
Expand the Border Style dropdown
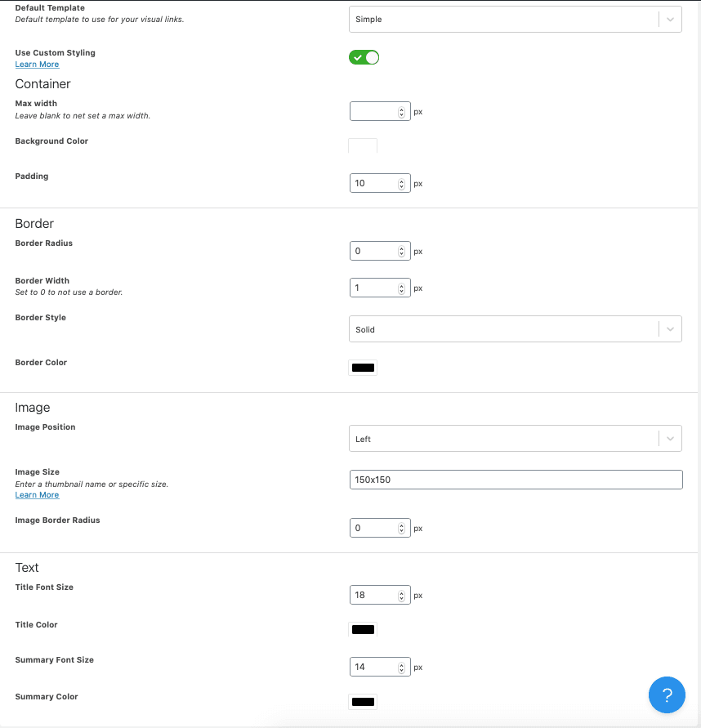(x=515, y=329)
